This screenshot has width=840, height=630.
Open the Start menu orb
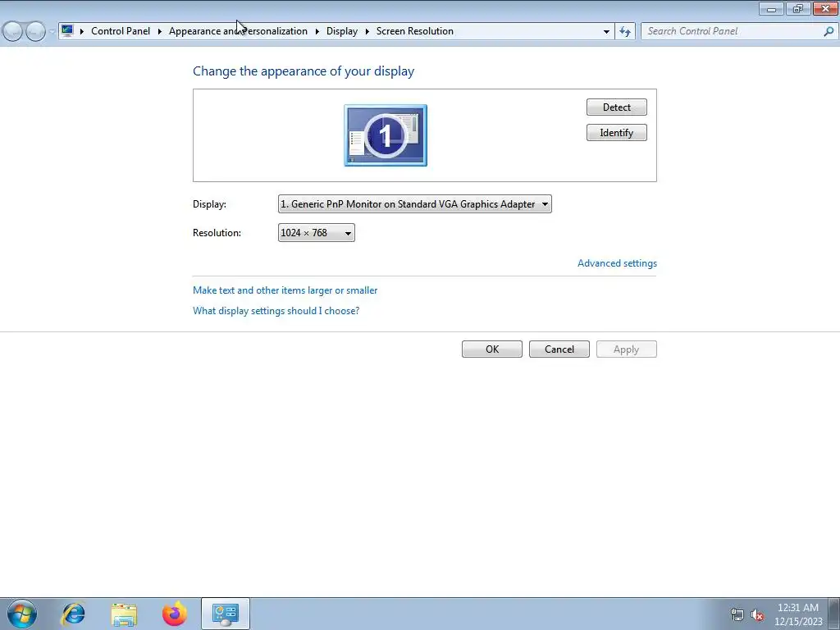pyautogui.click(x=22, y=614)
